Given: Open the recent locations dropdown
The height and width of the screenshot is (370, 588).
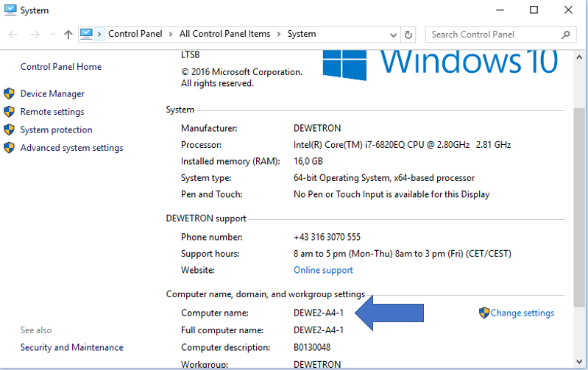Looking at the screenshot, I should (52, 34).
